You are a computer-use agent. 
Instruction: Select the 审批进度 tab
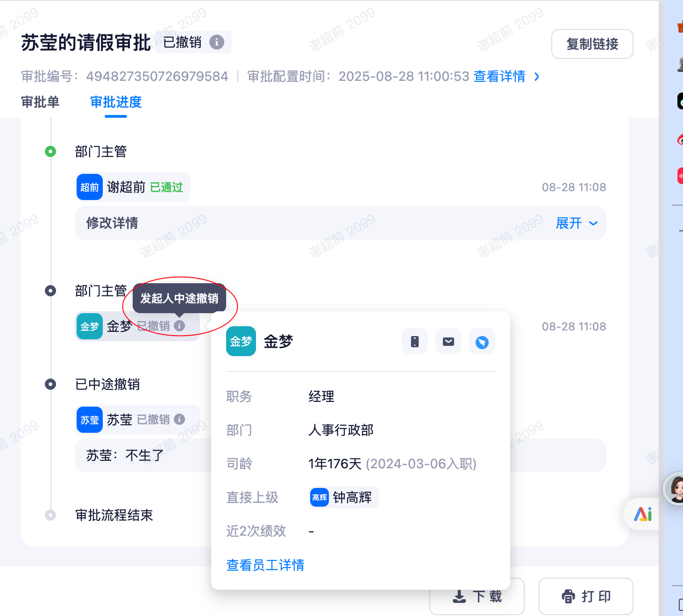116,102
